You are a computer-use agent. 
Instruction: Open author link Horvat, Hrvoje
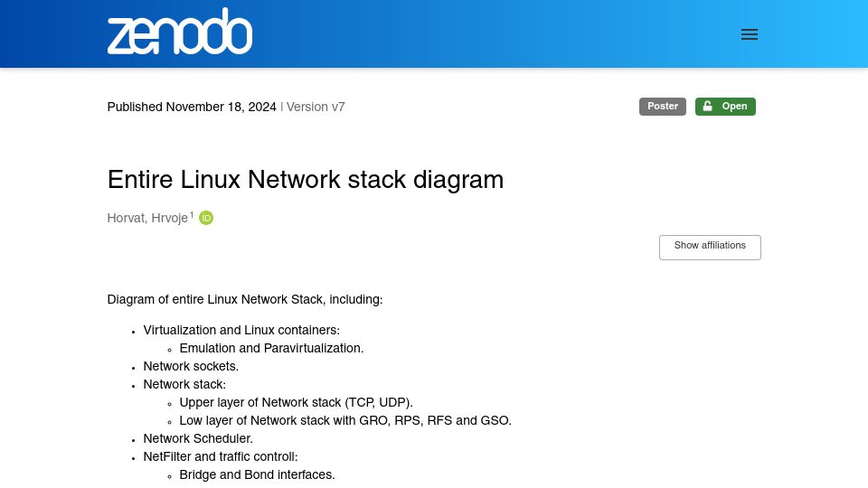(x=147, y=218)
